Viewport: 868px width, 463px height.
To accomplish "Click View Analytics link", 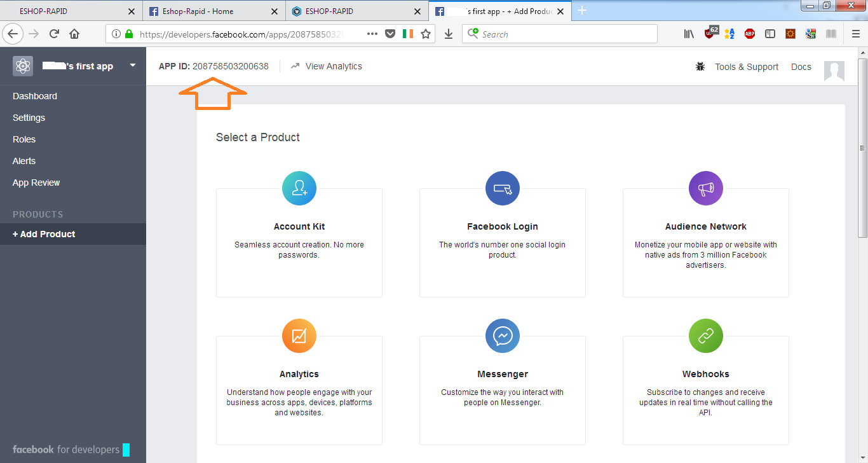I will point(326,66).
